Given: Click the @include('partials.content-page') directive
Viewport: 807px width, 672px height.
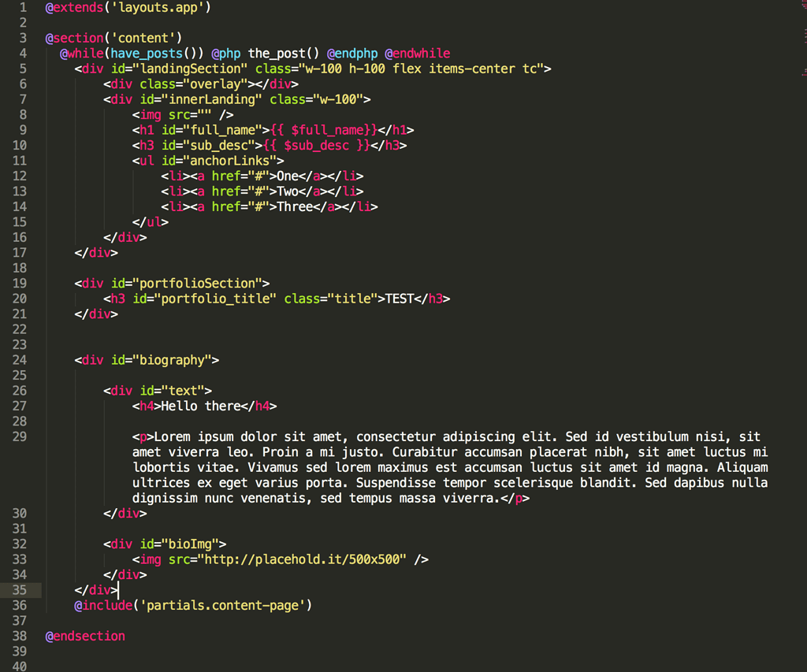Looking at the screenshot, I should point(193,606).
